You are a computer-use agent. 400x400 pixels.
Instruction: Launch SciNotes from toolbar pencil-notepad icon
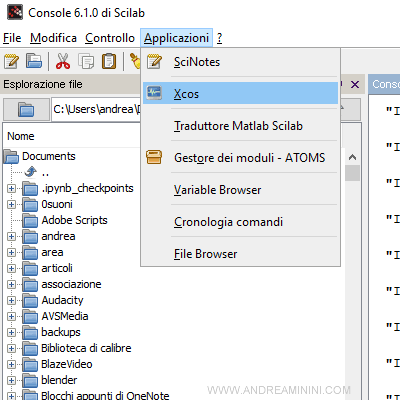tap(11, 62)
